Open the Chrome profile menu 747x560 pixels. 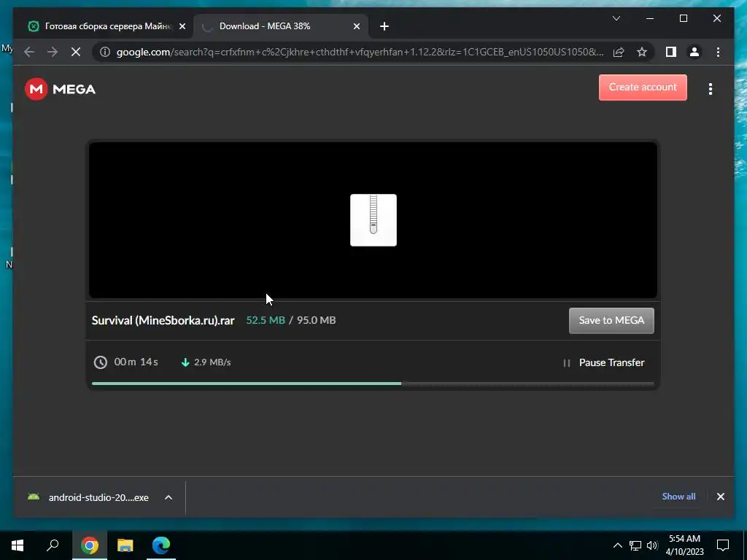(x=694, y=52)
